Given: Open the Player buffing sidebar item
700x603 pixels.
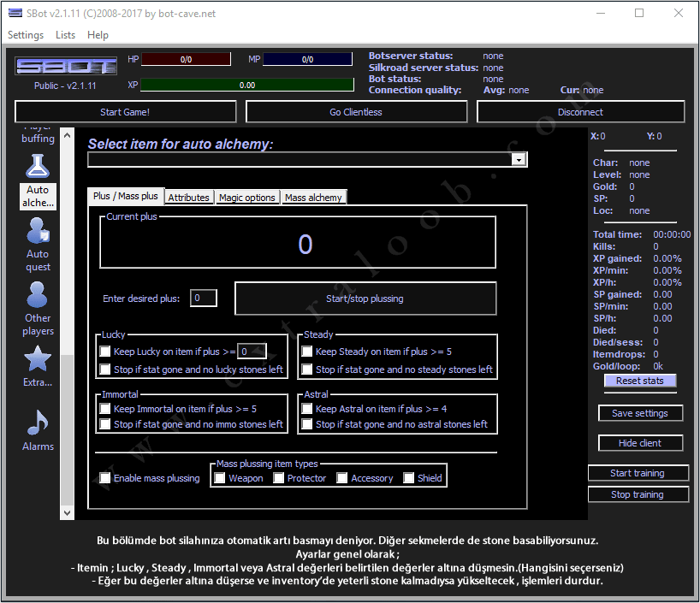Looking at the screenshot, I should (x=38, y=136).
